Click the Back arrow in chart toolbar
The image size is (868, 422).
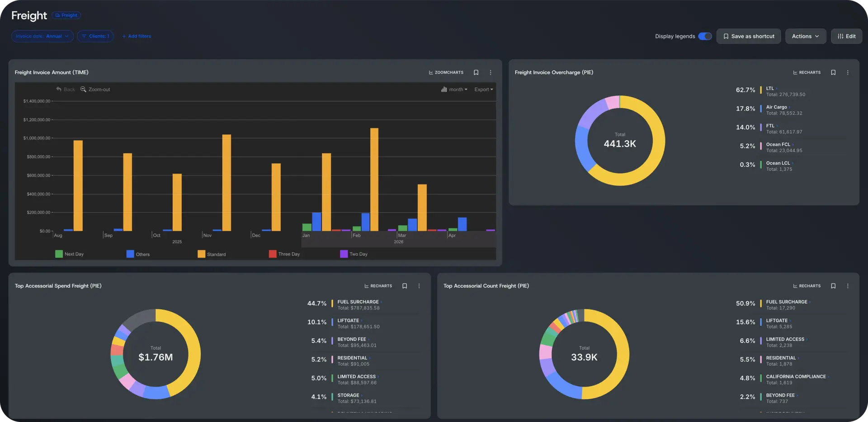point(59,89)
